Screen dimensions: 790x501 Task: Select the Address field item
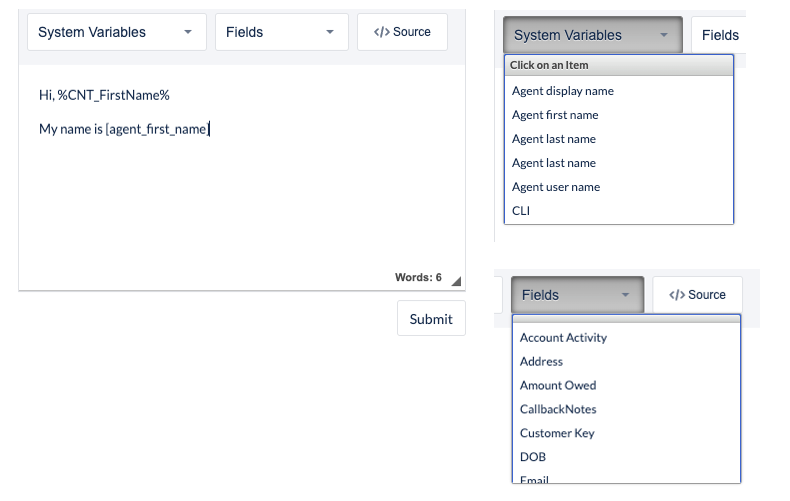(x=541, y=362)
